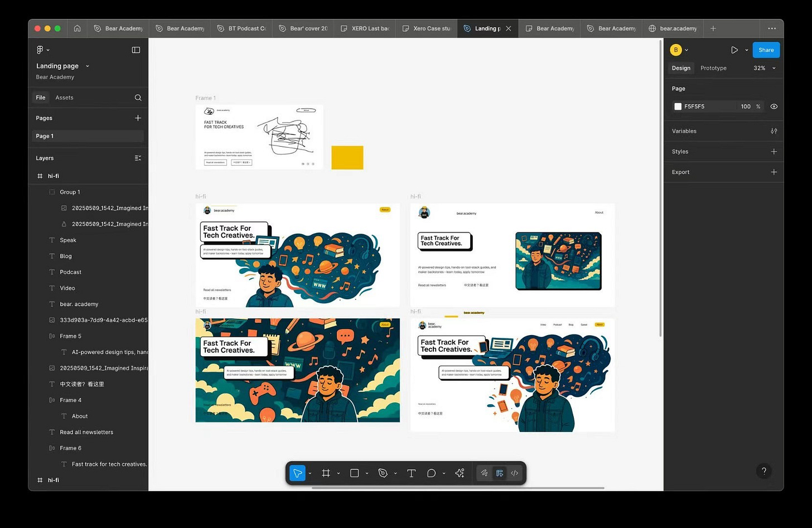Select Page 1 in Pages list

click(x=88, y=136)
